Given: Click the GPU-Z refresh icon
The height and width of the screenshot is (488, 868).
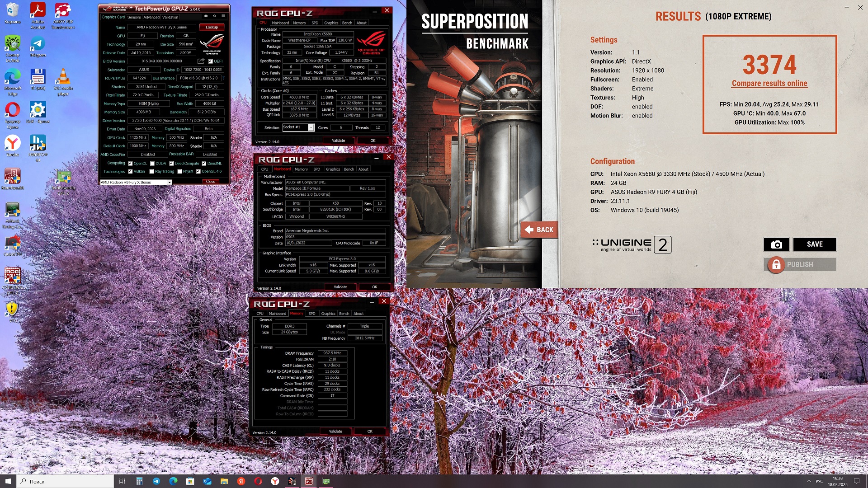Looking at the screenshot, I should 214,16.
